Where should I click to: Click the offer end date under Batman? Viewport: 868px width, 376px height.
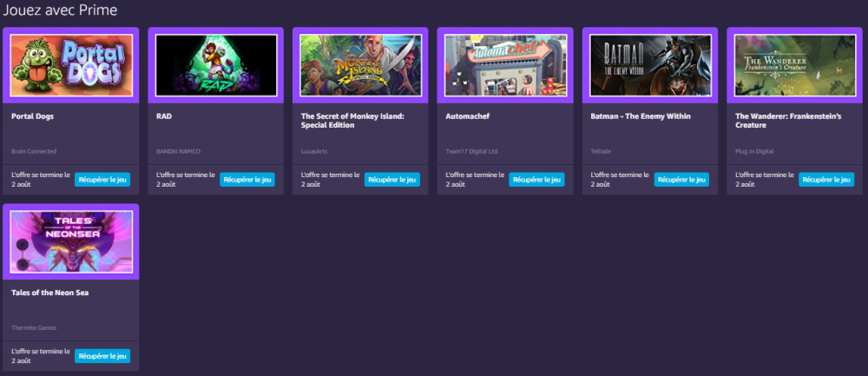620,180
